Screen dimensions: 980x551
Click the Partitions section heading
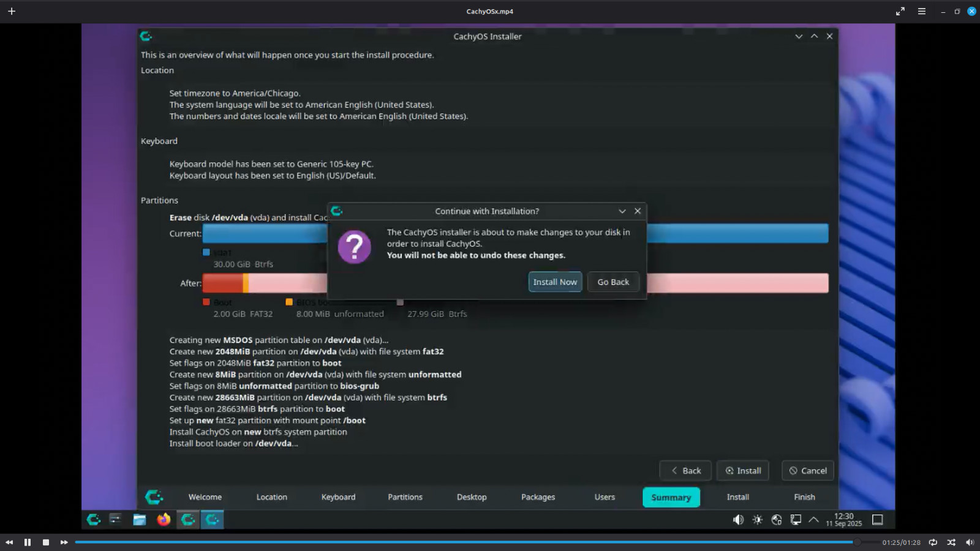pyautogui.click(x=159, y=200)
